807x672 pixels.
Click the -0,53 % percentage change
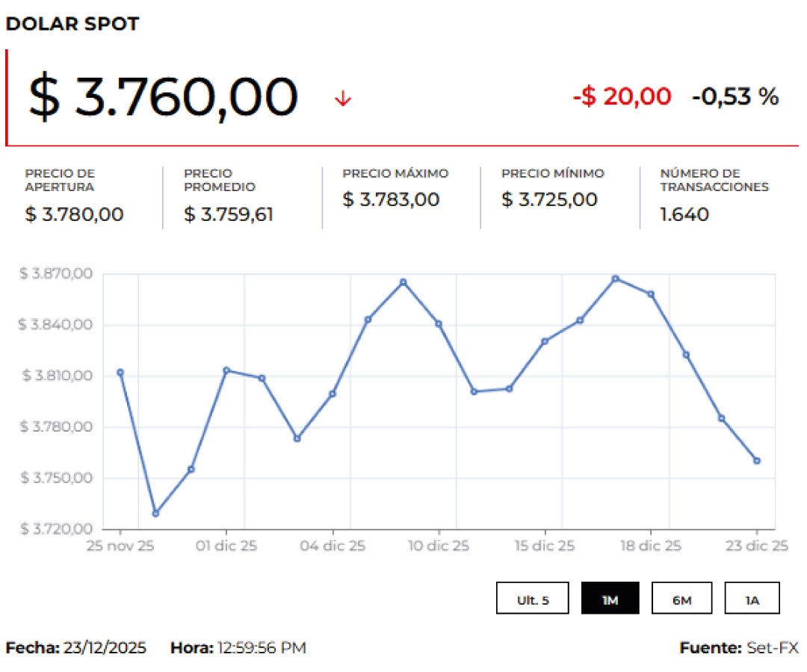coord(735,96)
